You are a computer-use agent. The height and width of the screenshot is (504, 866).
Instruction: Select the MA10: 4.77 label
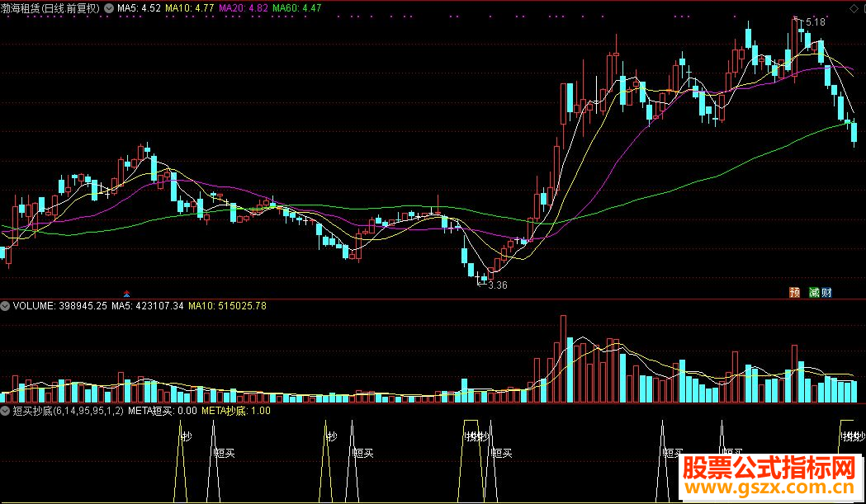click(x=189, y=8)
